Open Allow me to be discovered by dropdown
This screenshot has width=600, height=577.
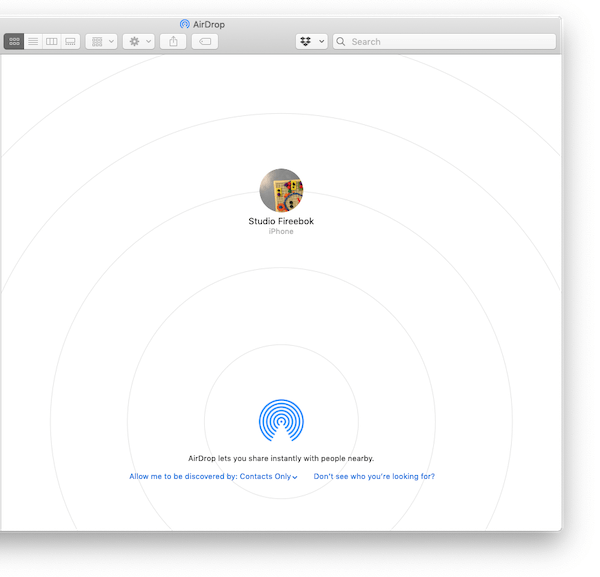[x=213, y=476]
